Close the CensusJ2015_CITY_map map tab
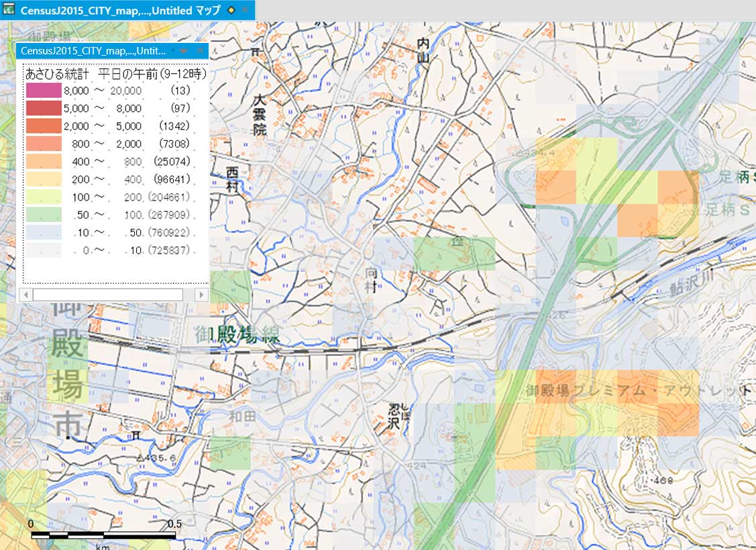Viewport: 756px width, 550px height. click(245, 10)
